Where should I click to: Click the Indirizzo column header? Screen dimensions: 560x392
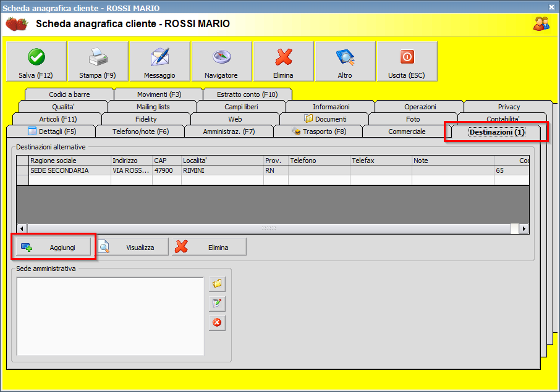[132, 161]
